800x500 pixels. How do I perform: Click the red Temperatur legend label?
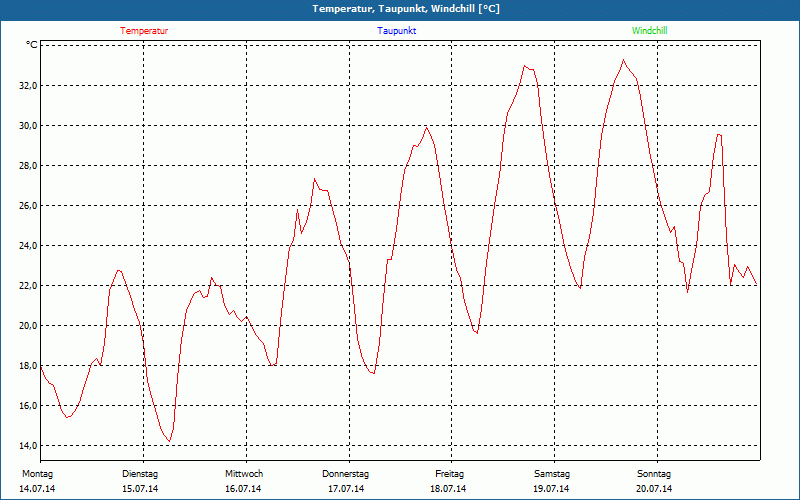click(144, 31)
